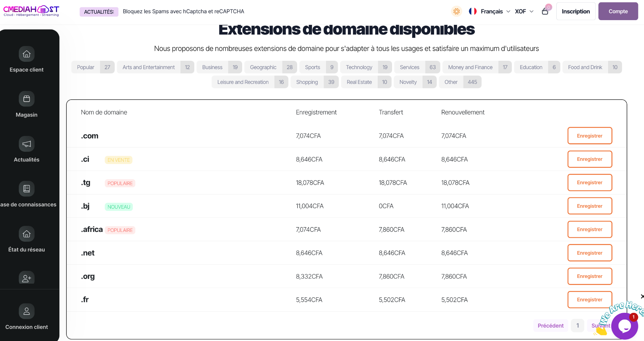The height and width of the screenshot is (341, 644).
Task: Click the Renouvellement column header
Action: (x=463, y=112)
